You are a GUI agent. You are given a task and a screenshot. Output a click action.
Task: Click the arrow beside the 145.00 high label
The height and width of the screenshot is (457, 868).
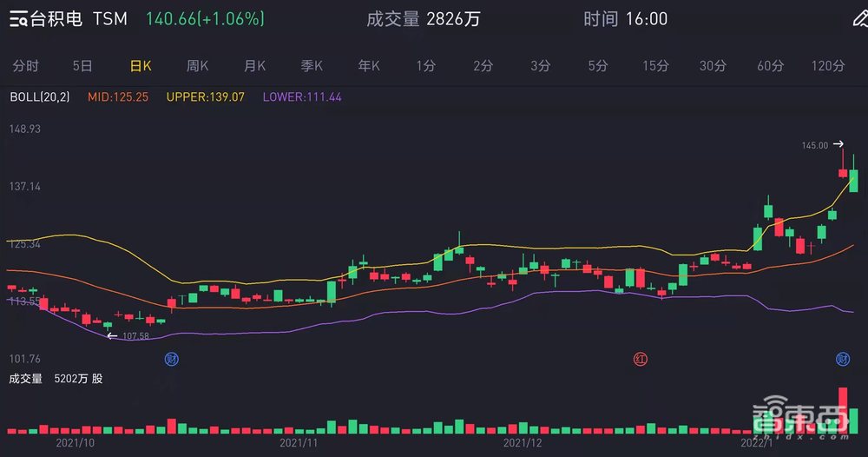(x=838, y=144)
